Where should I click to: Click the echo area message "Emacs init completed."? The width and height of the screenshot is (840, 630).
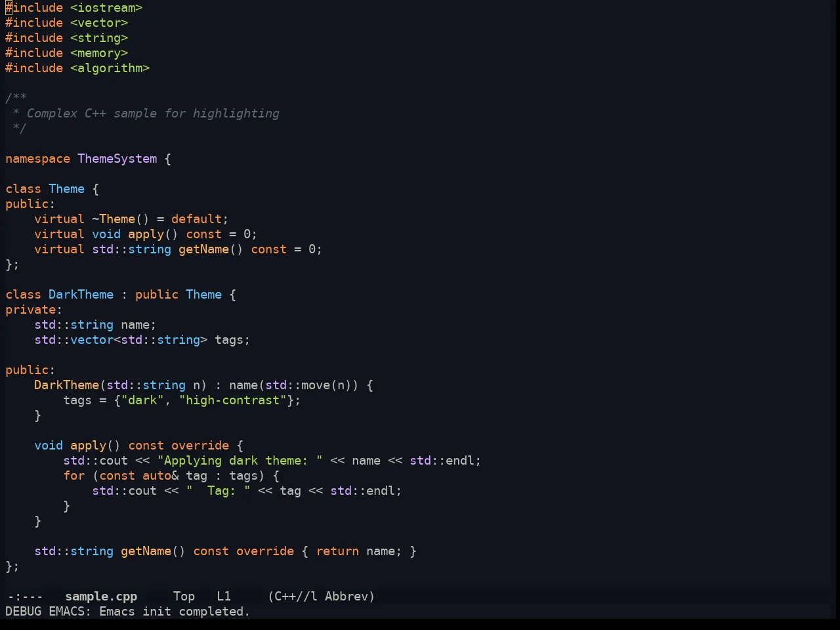click(175, 612)
